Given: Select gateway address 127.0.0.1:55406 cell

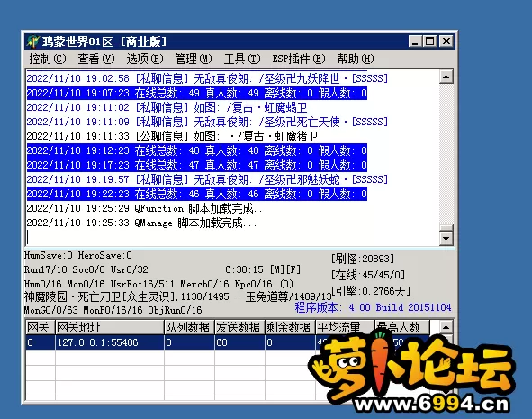Looking at the screenshot, I should [x=110, y=342].
